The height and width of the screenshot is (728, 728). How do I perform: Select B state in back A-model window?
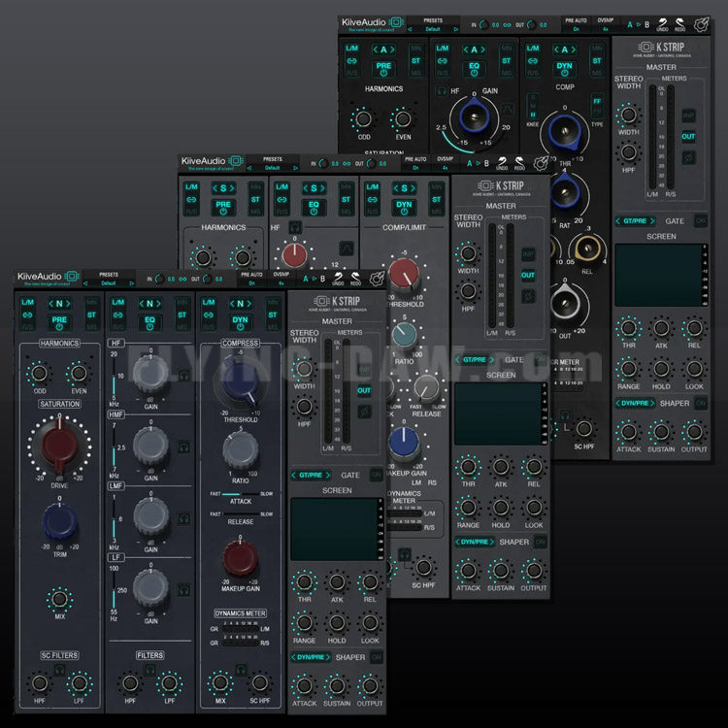coord(646,25)
